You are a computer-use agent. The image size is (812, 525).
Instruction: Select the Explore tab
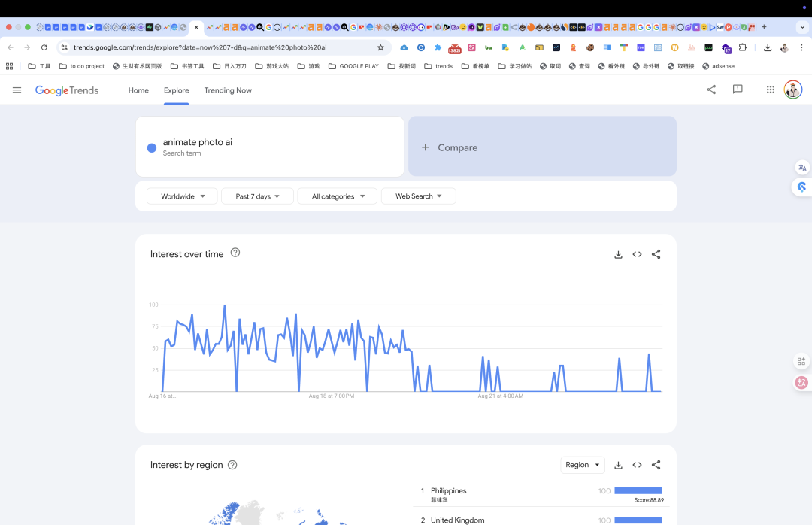(x=177, y=90)
